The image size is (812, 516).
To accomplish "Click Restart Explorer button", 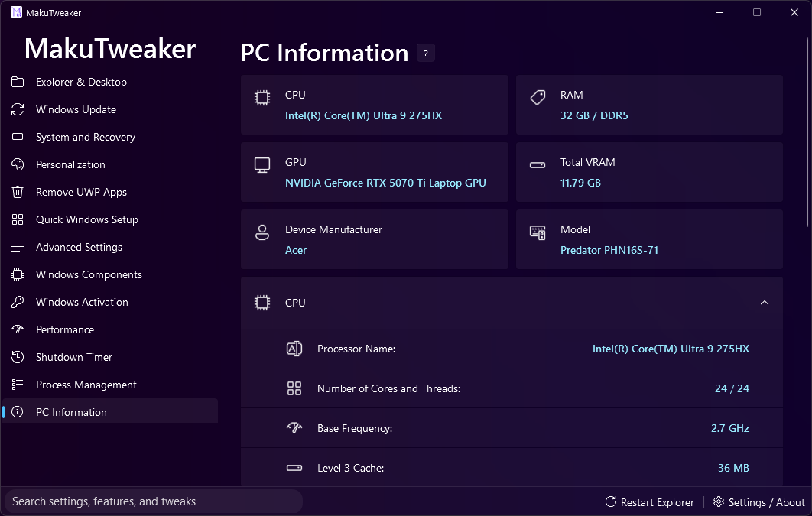I will [649, 502].
